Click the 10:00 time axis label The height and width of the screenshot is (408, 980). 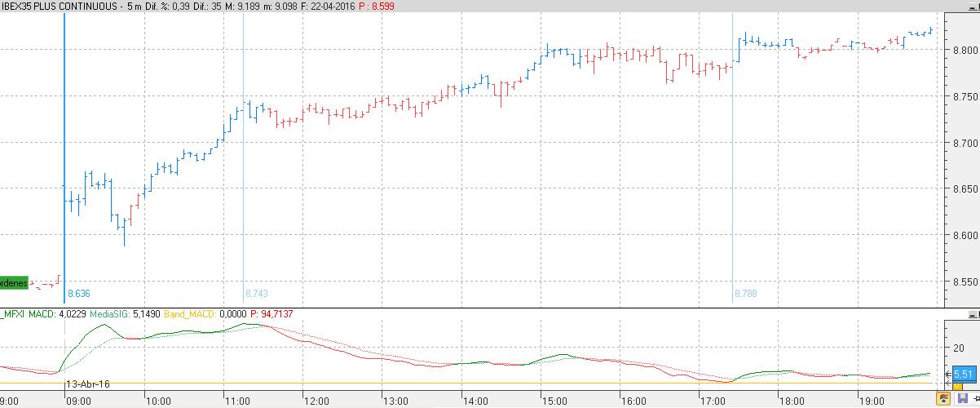pos(157,401)
